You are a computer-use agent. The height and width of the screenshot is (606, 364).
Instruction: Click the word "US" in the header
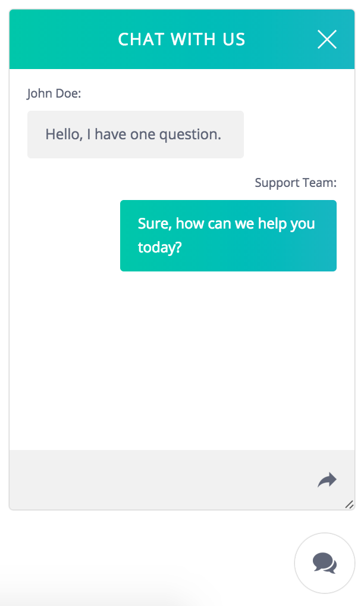click(x=234, y=39)
